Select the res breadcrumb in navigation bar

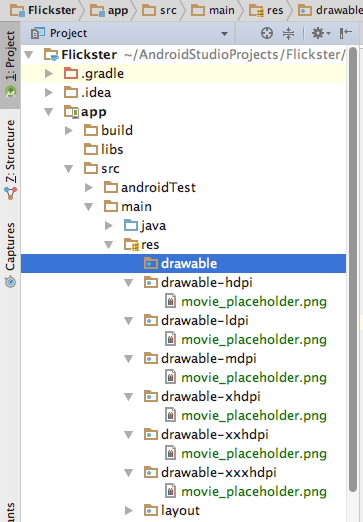[x=266, y=10]
